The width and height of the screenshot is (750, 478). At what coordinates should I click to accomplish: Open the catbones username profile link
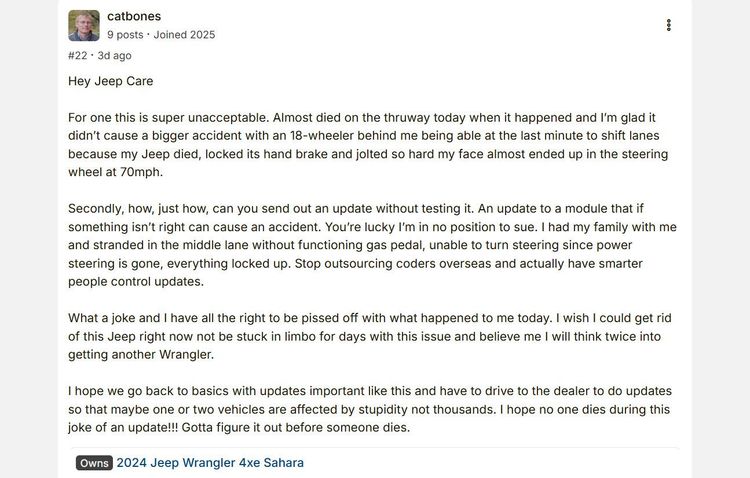pyautogui.click(x=134, y=16)
